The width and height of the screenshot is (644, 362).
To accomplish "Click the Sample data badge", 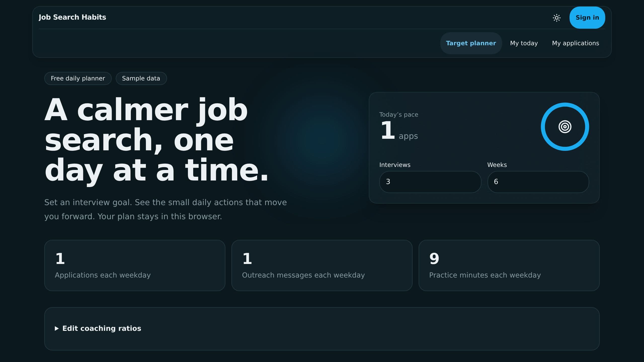I will coord(141,78).
